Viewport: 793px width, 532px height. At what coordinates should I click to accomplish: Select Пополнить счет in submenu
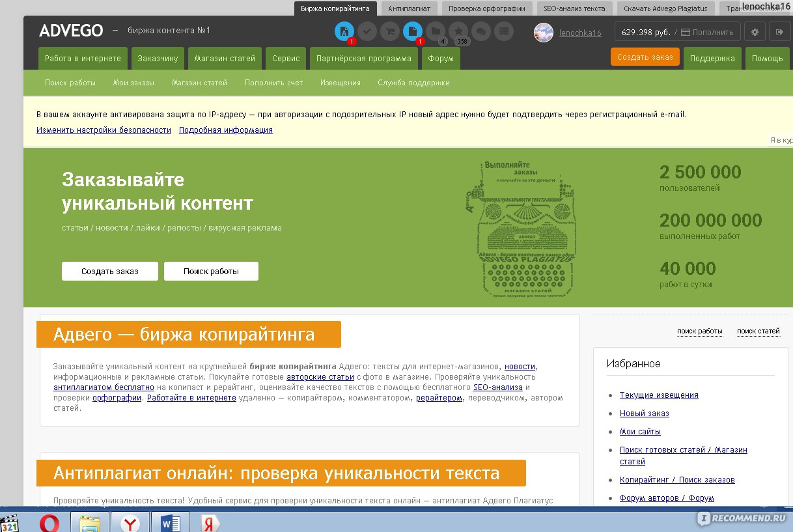[274, 83]
